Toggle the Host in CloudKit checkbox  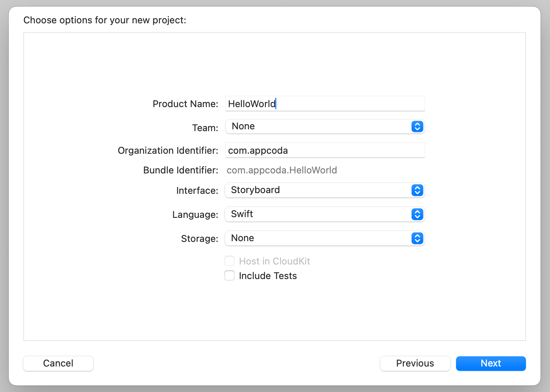pos(229,261)
